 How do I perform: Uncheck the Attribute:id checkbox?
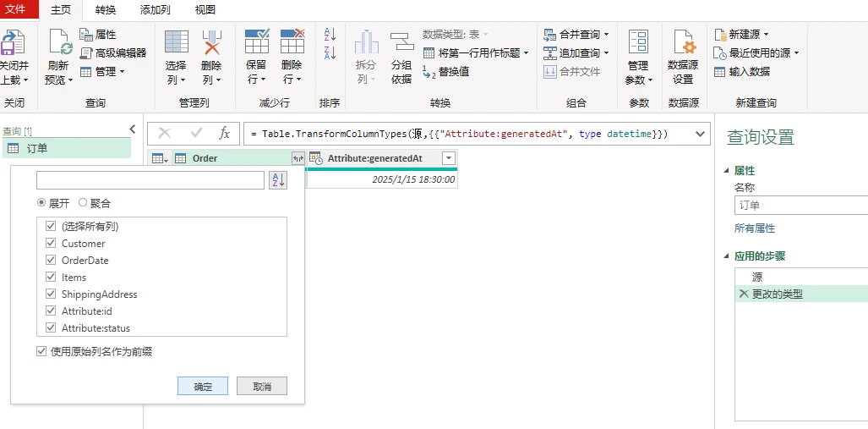(x=51, y=311)
